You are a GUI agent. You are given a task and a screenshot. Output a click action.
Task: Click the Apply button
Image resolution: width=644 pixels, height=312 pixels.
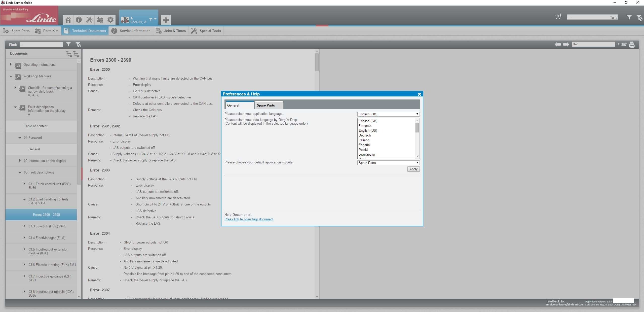tap(413, 169)
